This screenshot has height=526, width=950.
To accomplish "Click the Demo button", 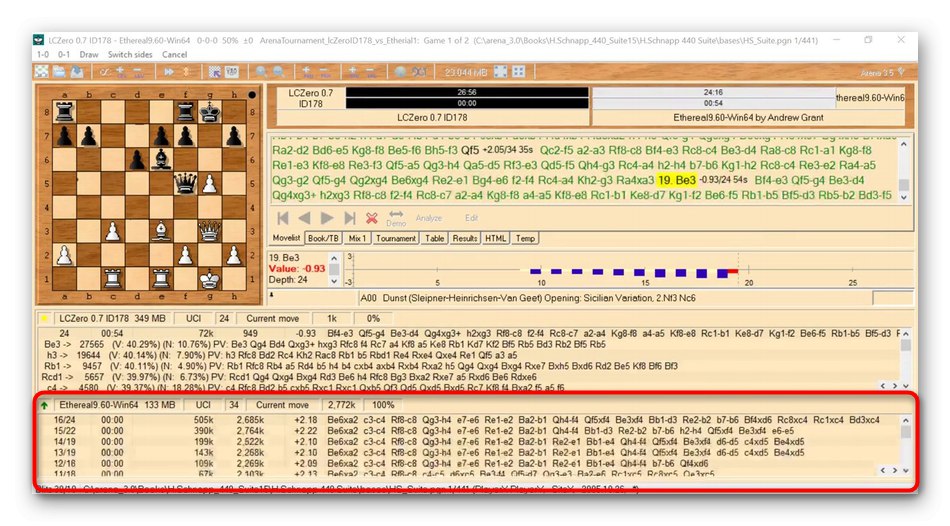I will (x=396, y=219).
